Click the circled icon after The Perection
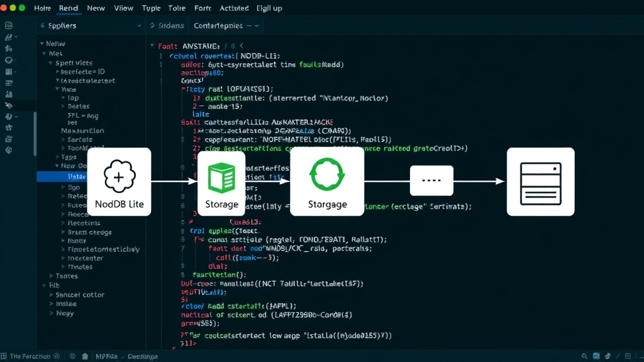 click(57, 356)
